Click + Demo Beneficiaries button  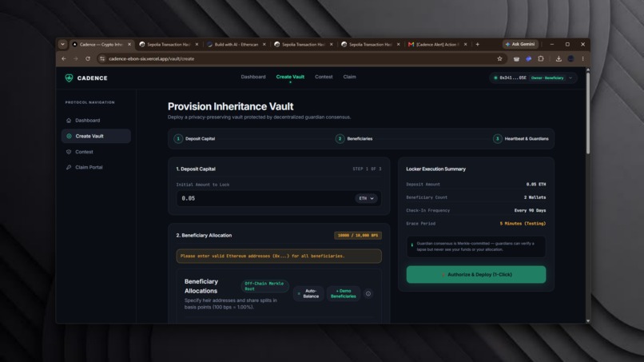point(344,293)
